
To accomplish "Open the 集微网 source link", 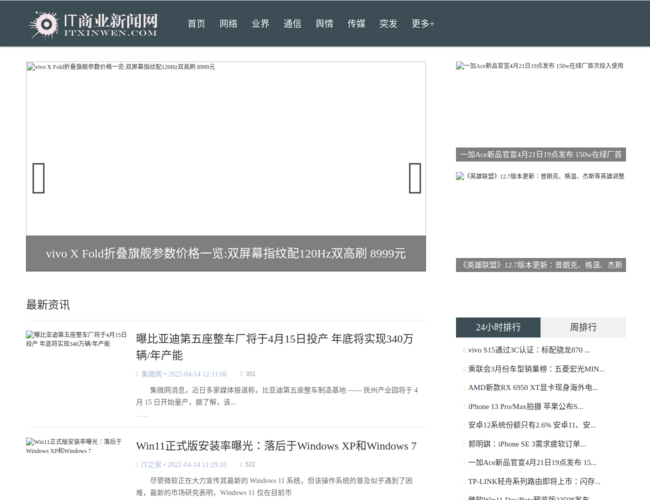I will (151, 374).
